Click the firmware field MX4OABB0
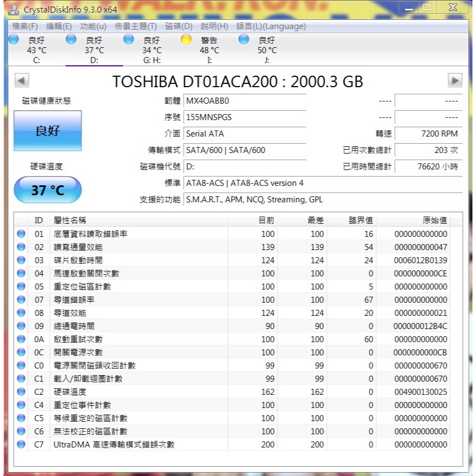Image resolution: width=476 pixels, height=476 pixels. (x=245, y=101)
